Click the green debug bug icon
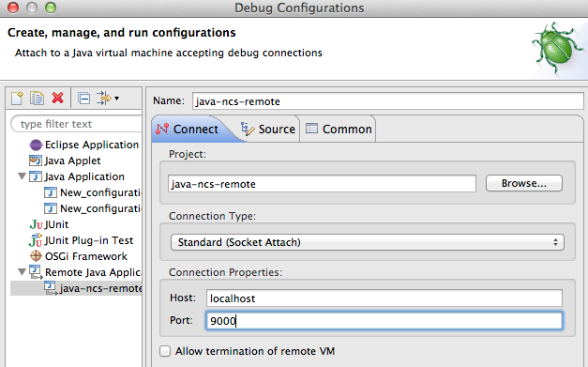Image resolution: width=588 pixels, height=367 pixels. point(556,47)
